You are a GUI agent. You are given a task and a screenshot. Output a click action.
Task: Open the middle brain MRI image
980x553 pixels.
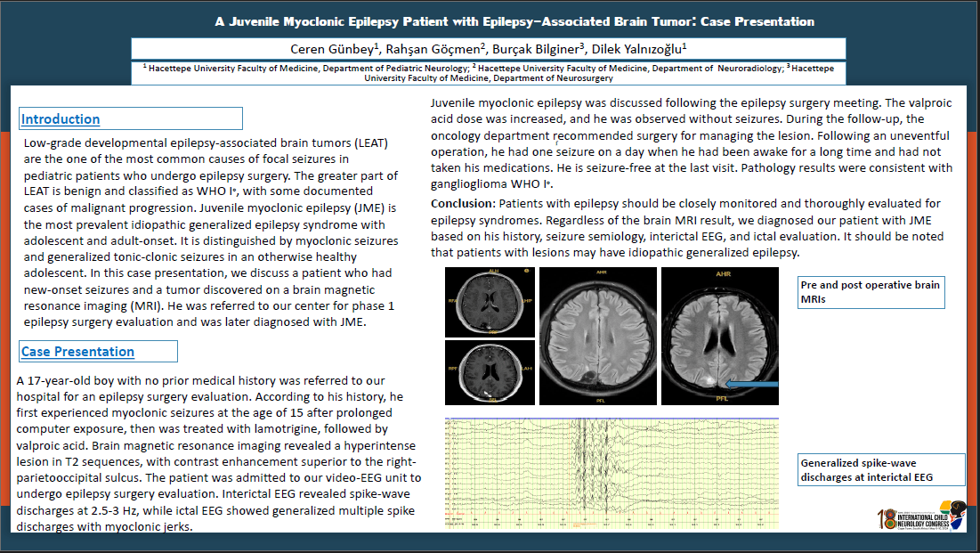click(x=598, y=336)
